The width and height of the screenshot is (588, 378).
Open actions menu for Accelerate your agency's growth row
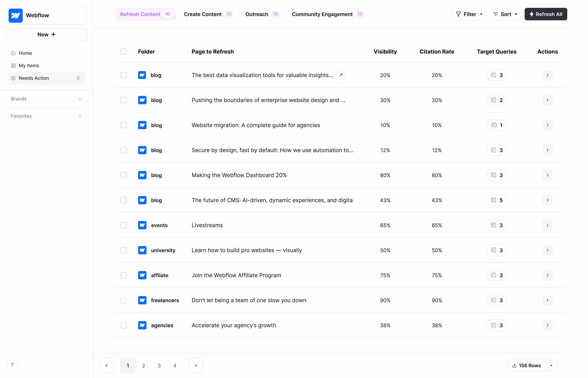click(x=548, y=325)
